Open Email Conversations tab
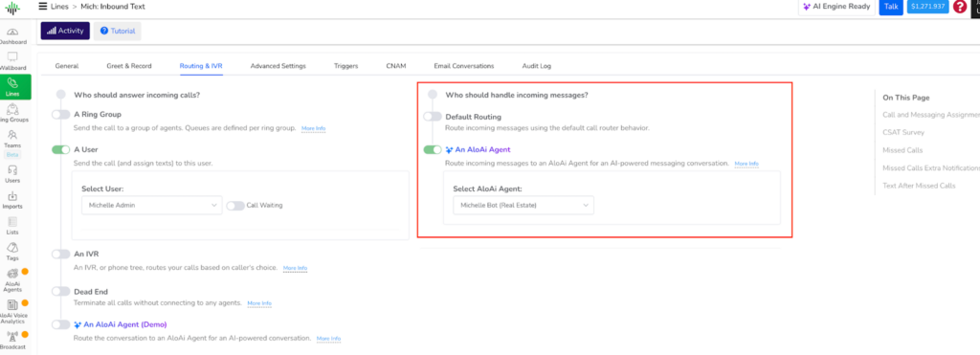 464,66
